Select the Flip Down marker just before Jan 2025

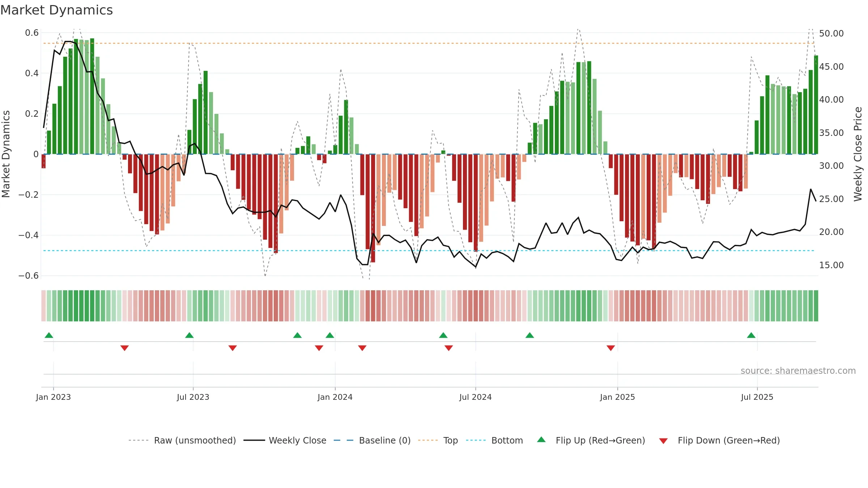(611, 348)
